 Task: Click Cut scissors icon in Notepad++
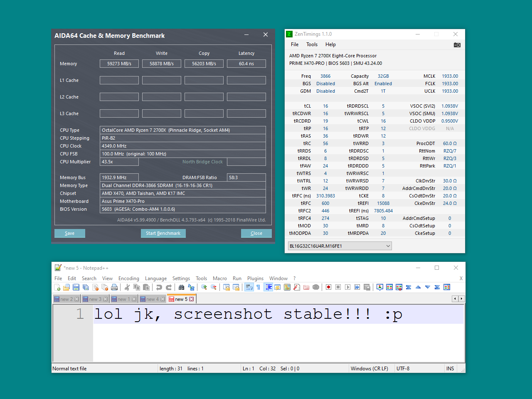pos(127,287)
